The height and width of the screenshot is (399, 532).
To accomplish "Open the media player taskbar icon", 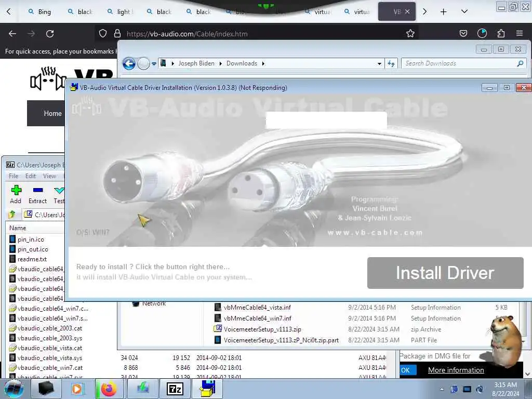I will pyautogui.click(x=77, y=389).
